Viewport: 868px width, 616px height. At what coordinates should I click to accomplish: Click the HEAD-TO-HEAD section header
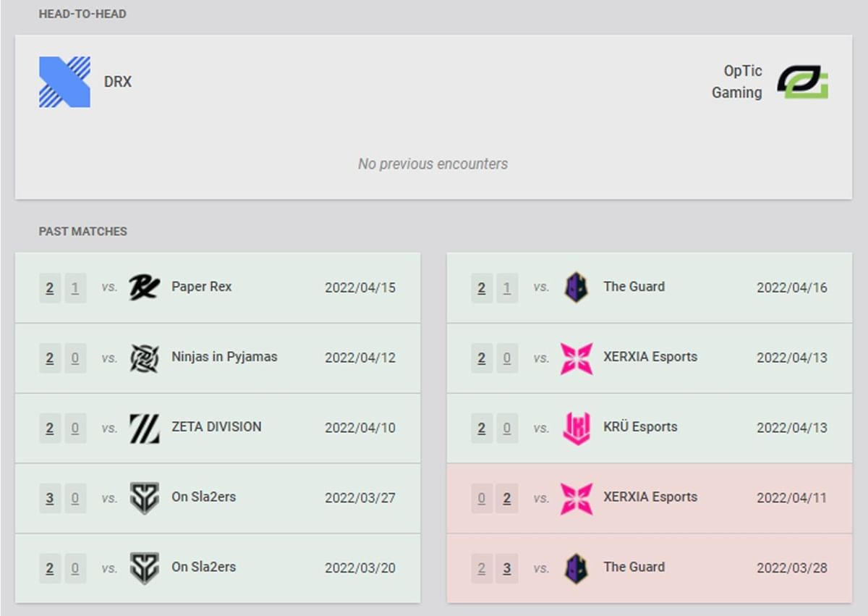(x=82, y=13)
